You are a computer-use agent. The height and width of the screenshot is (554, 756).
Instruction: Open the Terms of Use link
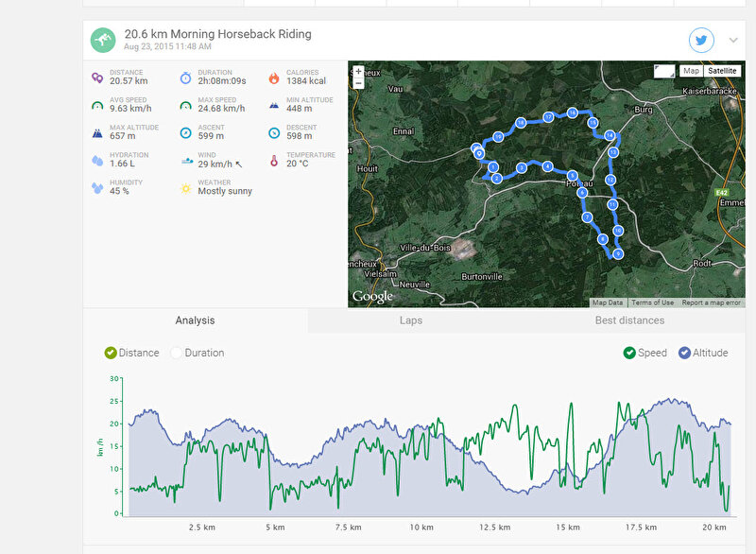(652, 303)
